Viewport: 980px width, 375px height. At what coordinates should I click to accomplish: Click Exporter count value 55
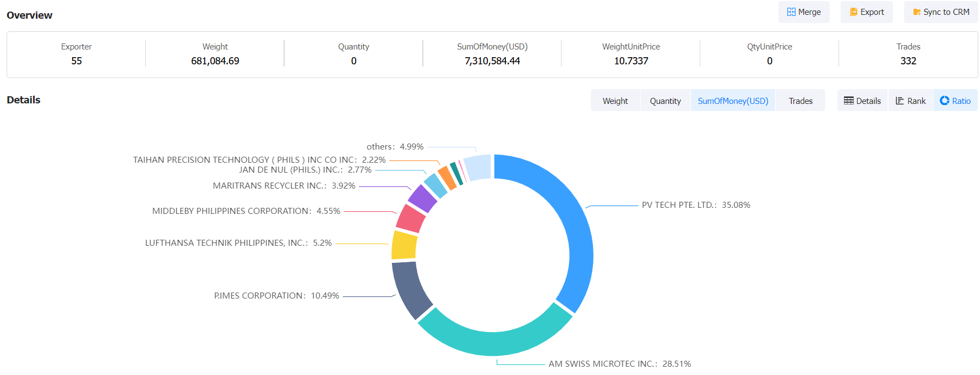coord(77,61)
